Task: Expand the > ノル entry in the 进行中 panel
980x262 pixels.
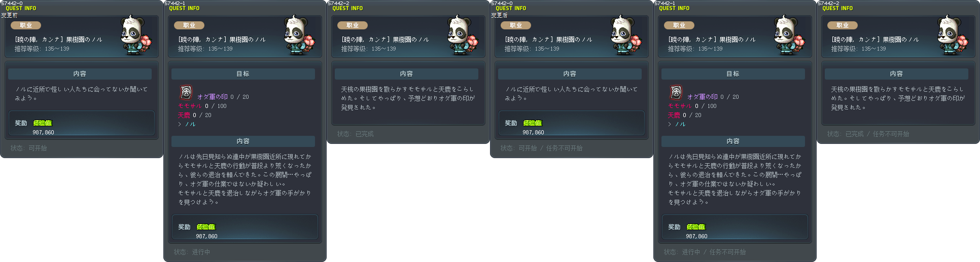Action: click(187, 124)
